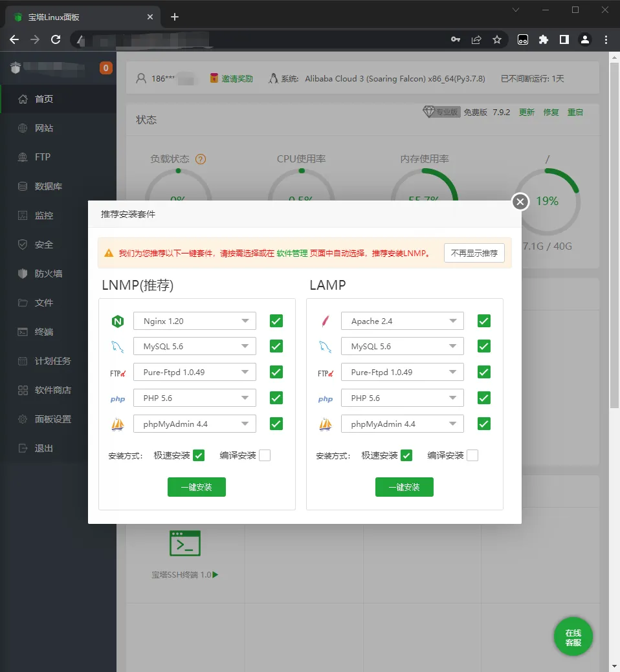This screenshot has width=620, height=672.
Task: Uncheck the LNMP PHP 5.6 checkbox
Action: [x=276, y=398]
